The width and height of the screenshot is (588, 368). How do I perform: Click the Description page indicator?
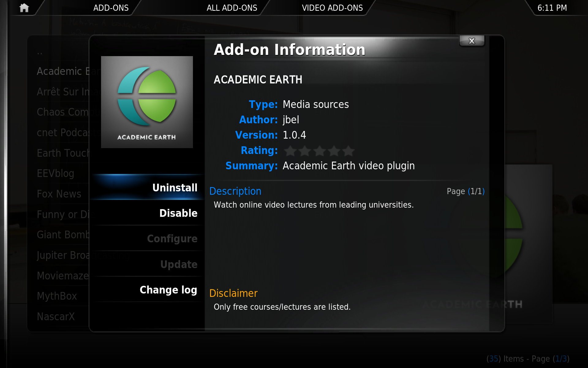point(465,191)
